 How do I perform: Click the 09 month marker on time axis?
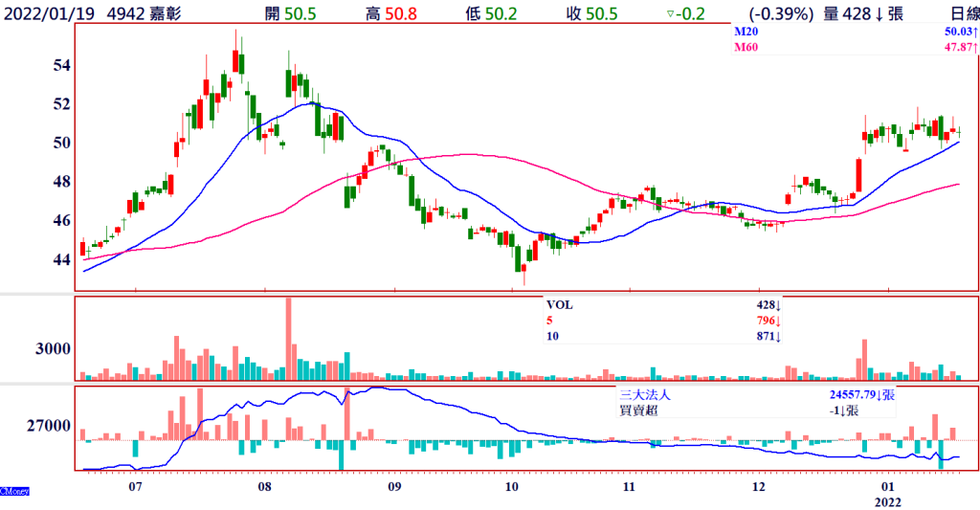(393, 486)
